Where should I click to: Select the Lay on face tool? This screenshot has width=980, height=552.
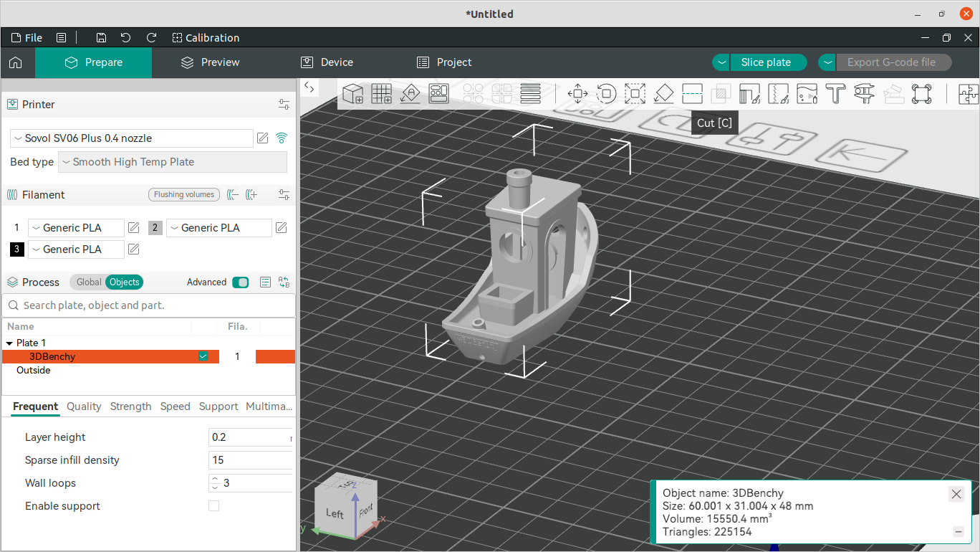coord(663,93)
